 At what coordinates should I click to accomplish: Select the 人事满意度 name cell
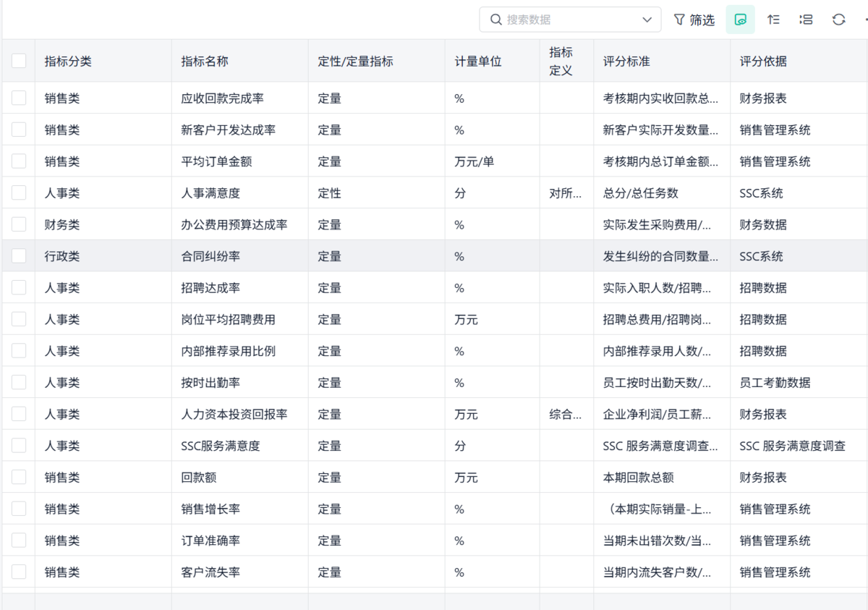[240, 192]
